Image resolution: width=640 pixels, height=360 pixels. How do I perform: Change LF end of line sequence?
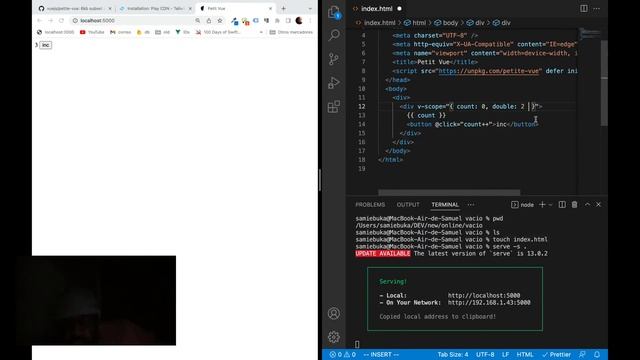(x=505, y=354)
